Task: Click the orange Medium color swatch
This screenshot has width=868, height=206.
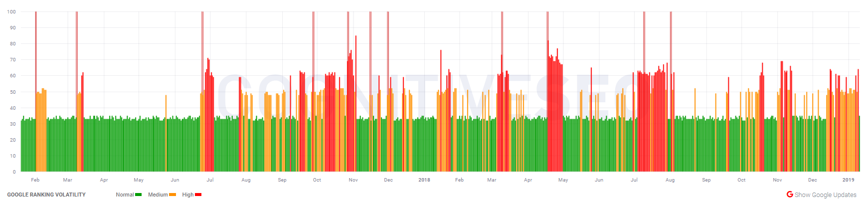Action: [173, 195]
